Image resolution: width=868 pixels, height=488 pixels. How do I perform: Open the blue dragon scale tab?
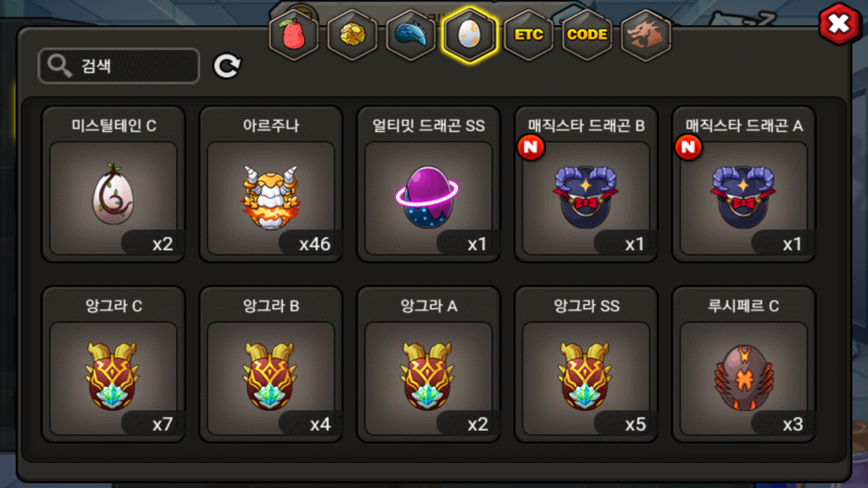pos(411,35)
